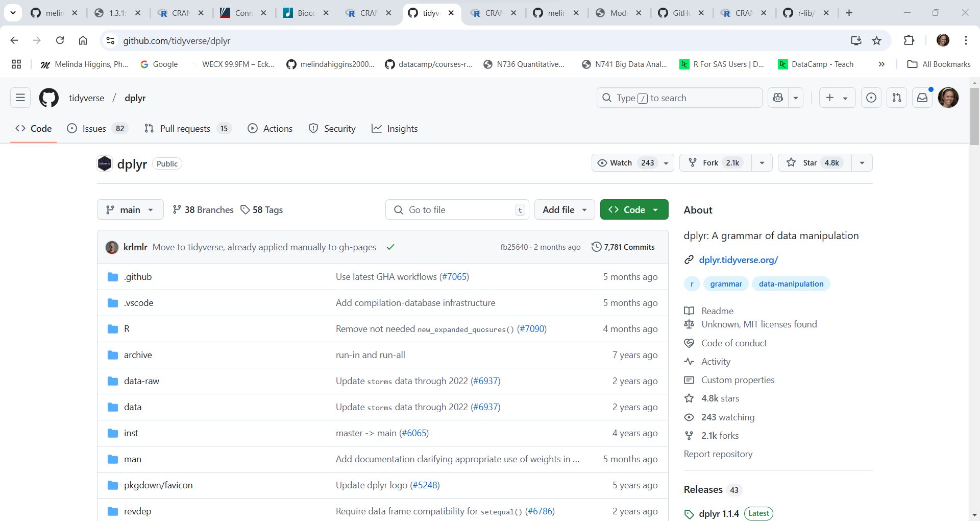Switch to the Issues tab
980x521 pixels.
pyautogui.click(x=94, y=129)
